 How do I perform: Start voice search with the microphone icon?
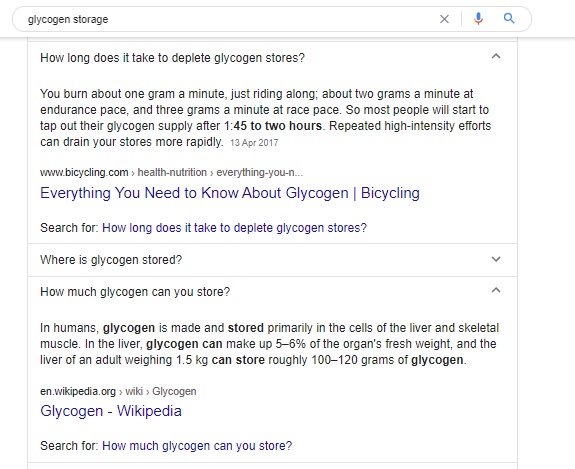[x=478, y=18]
